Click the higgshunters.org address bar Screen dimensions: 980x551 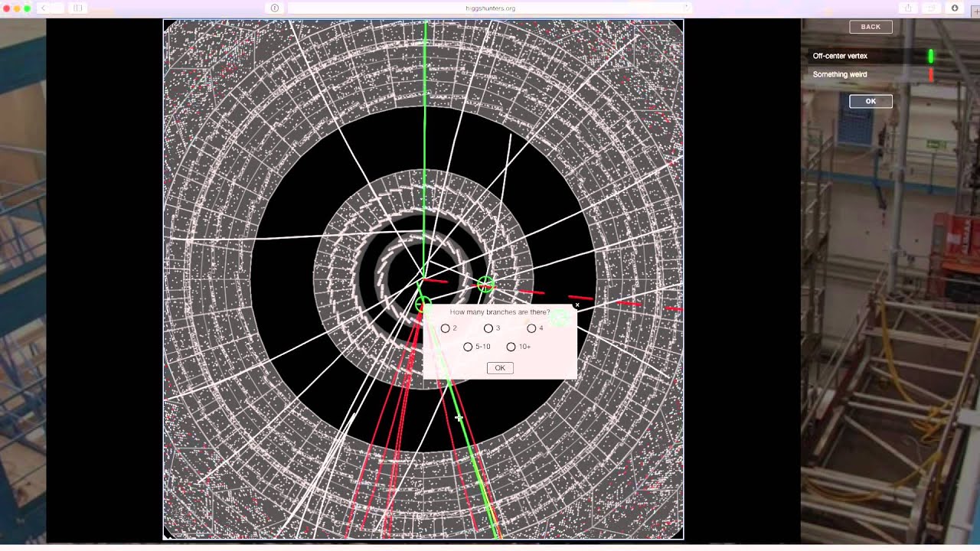490,8
